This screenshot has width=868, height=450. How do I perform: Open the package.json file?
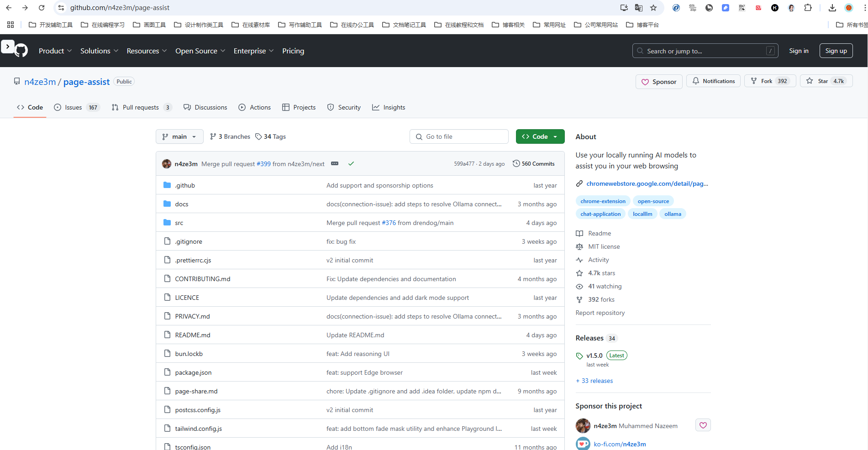pyautogui.click(x=193, y=372)
